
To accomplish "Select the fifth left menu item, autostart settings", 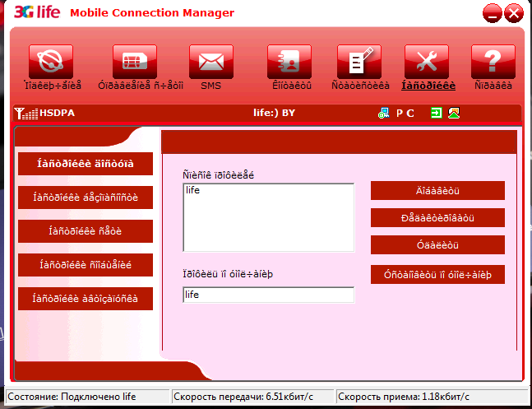I will pos(86,299).
